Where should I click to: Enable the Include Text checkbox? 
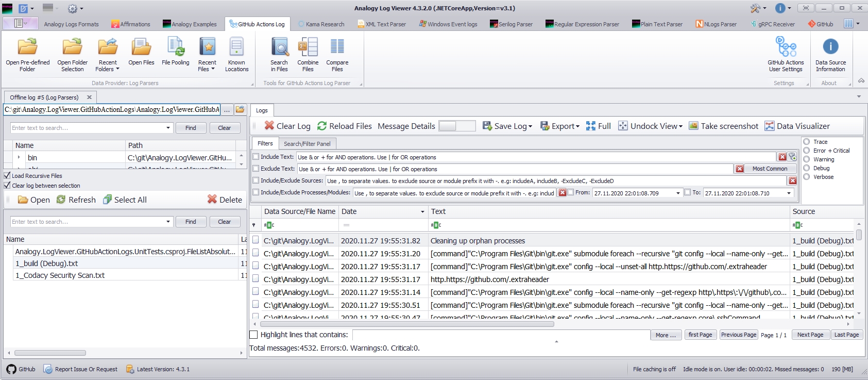[x=256, y=157]
